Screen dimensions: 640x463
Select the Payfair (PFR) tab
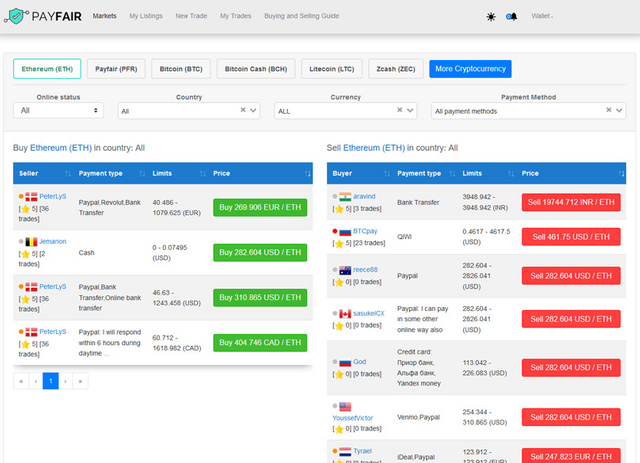click(x=116, y=69)
